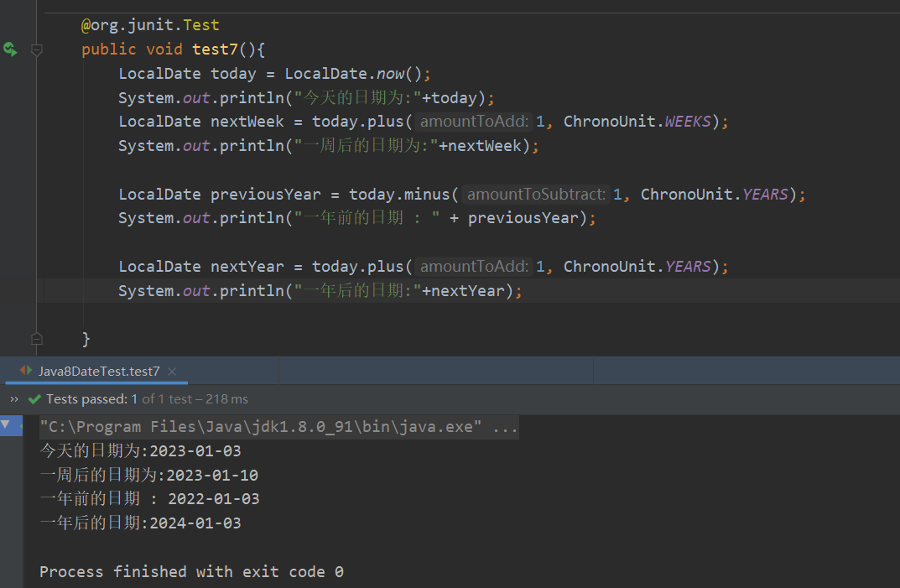This screenshot has height=588, width=900.
Task: Click ChronoUnit.WEEKS constant
Action: [637, 122]
